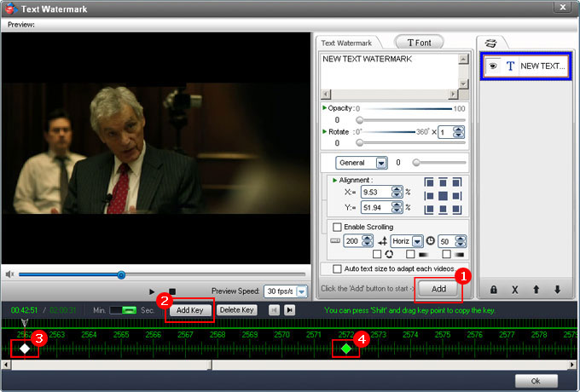Open the layers stack tab icon
The height and width of the screenshot is (392, 580).
point(490,43)
